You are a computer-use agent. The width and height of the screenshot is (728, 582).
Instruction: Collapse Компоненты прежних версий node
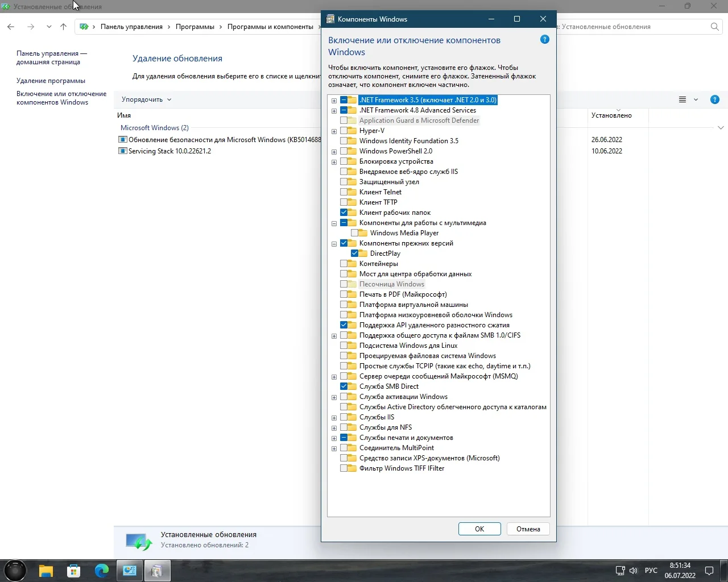pos(334,244)
